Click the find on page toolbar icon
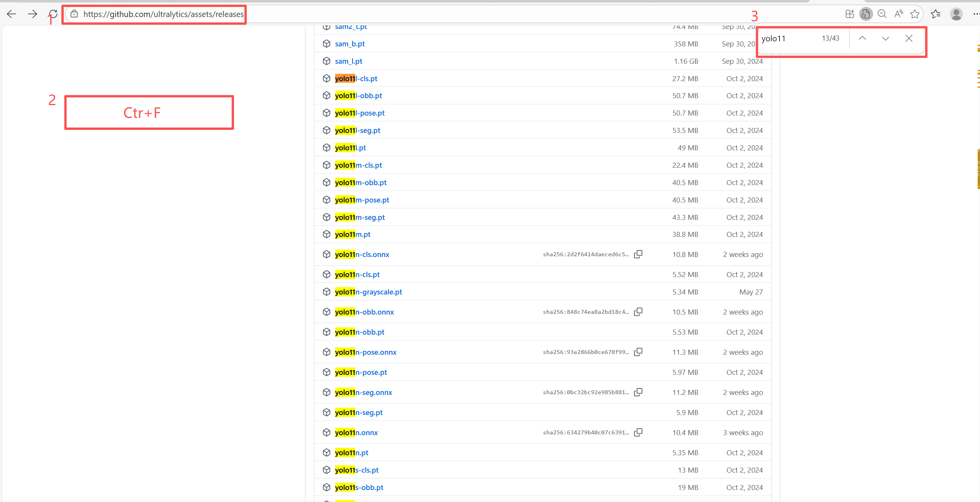 tap(866, 14)
